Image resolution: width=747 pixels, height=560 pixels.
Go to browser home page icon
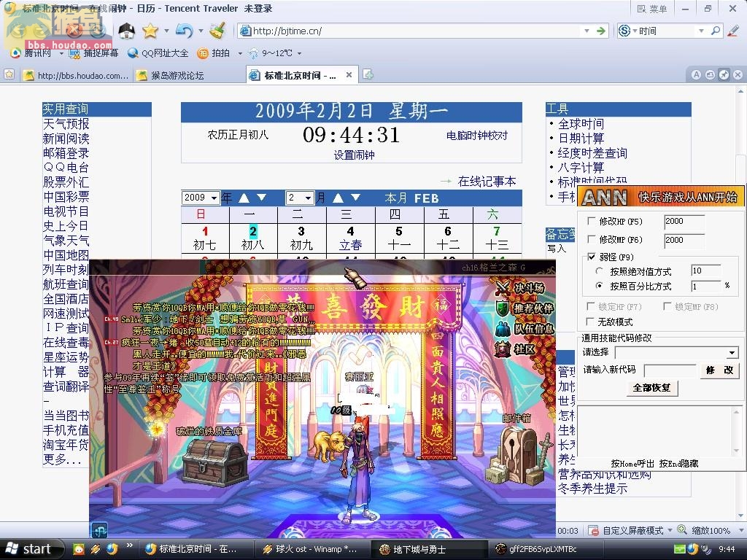[x=126, y=31]
